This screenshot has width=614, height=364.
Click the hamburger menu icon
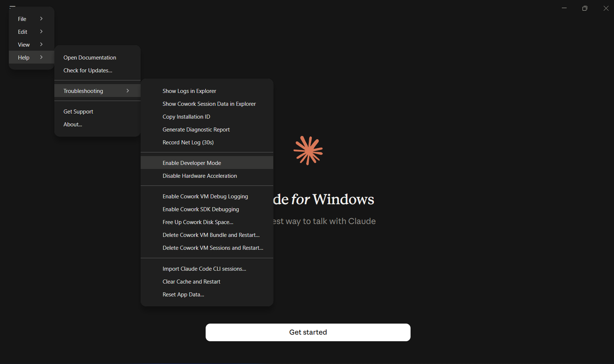(12, 7)
